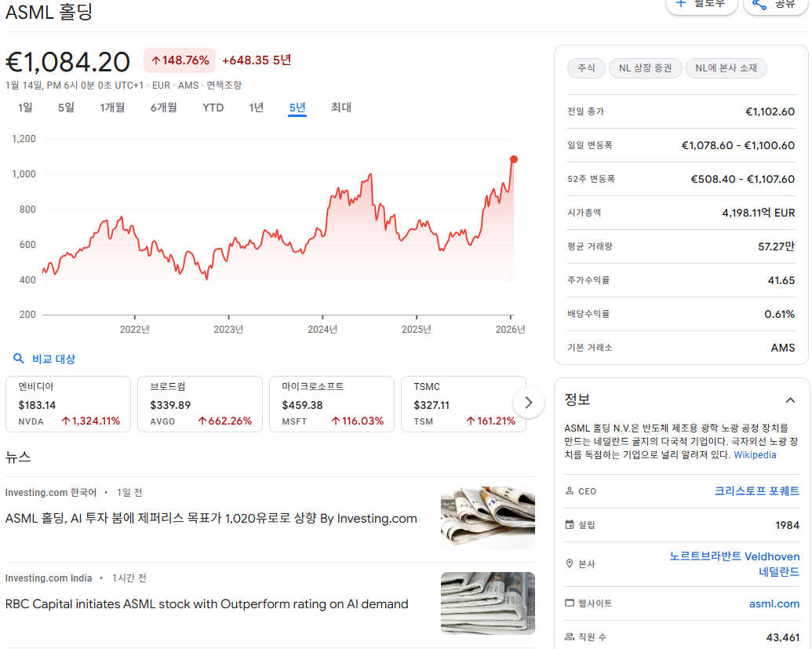
Task: Click the 2024년 chart axis label
Action: pyautogui.click(x=322, y=330)
